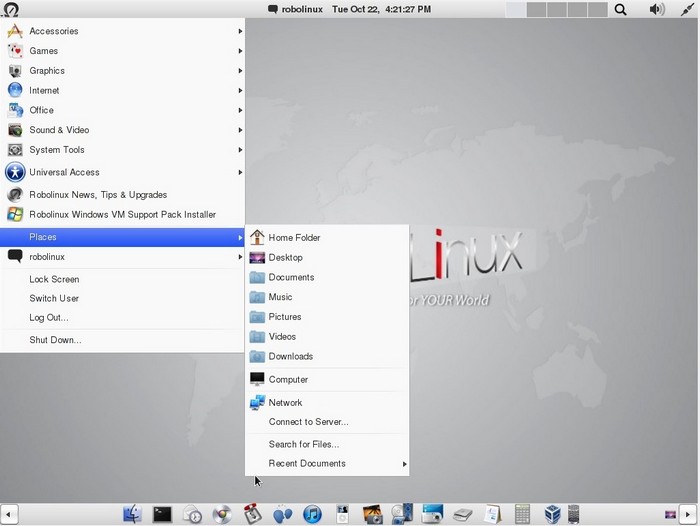Choose Connect to Server...
This screenshot has width=700, height=526.
pyautogui.click(x=327, y=422)
